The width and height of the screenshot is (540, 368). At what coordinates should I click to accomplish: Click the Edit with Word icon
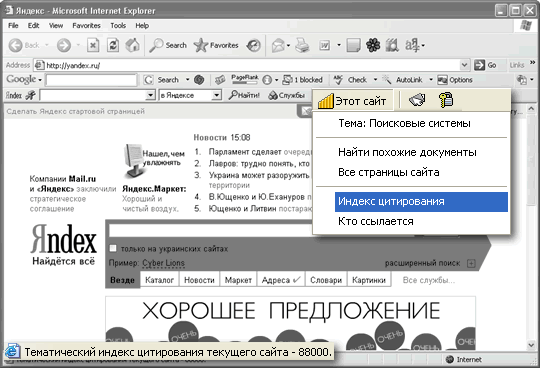[325, 45]
